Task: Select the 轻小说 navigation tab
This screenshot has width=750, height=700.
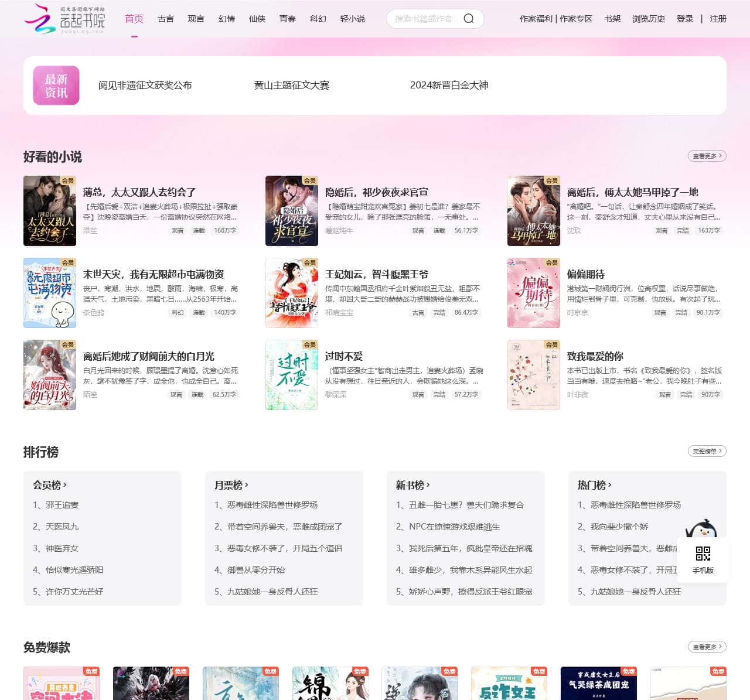Action: (353, 19)
